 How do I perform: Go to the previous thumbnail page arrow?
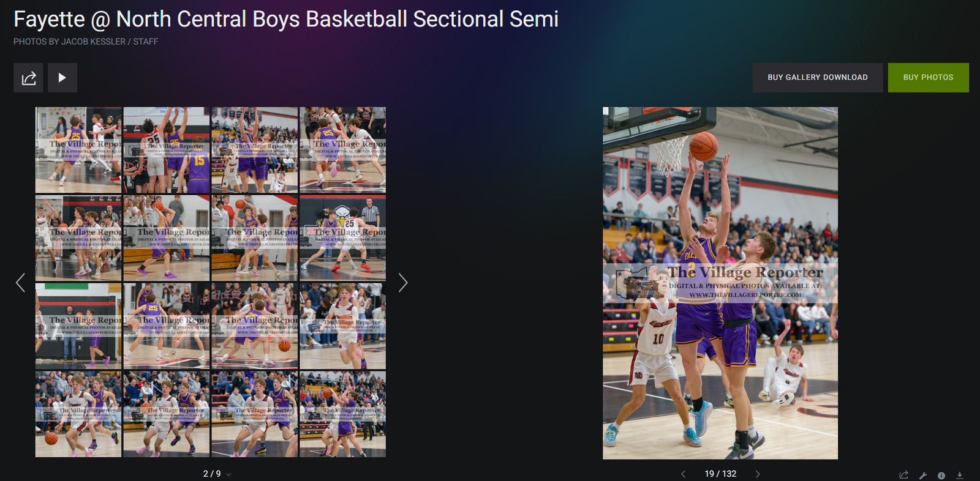(20, 283)
